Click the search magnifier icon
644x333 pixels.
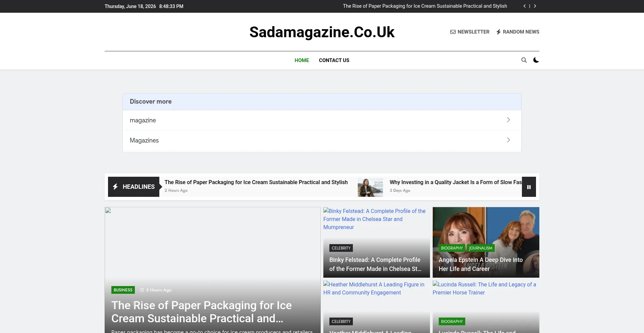(524, 60)
